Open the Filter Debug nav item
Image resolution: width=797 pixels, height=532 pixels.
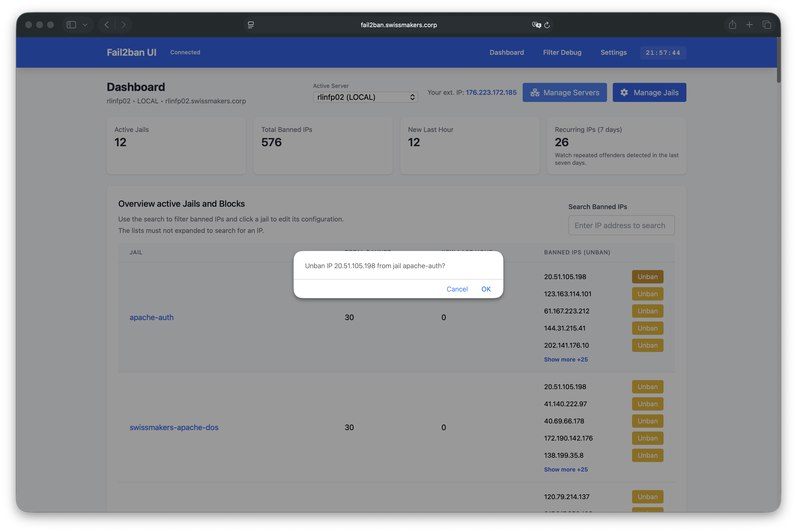(562, 52)
